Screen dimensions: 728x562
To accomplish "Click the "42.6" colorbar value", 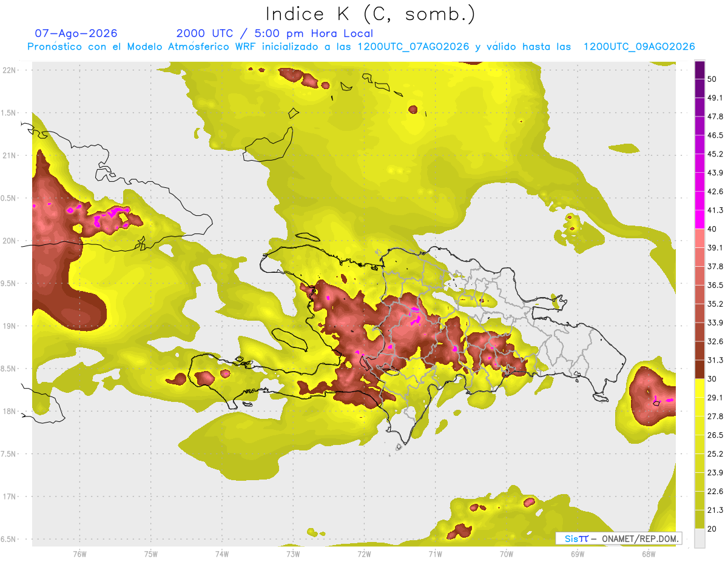I will point(715,192).
